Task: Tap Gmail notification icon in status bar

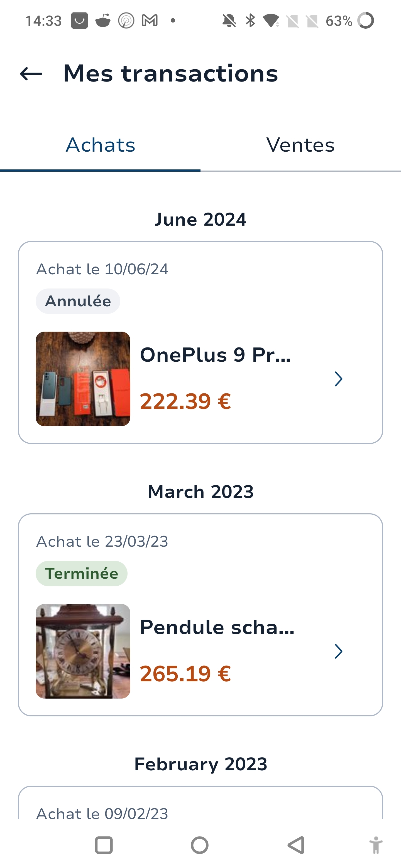Action: click(150, 21)
